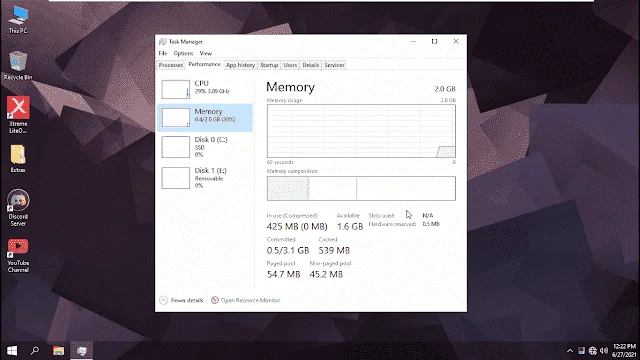Click the network globe tray icon
This screenshot has height=360, width=640.
tap(593, 351)
